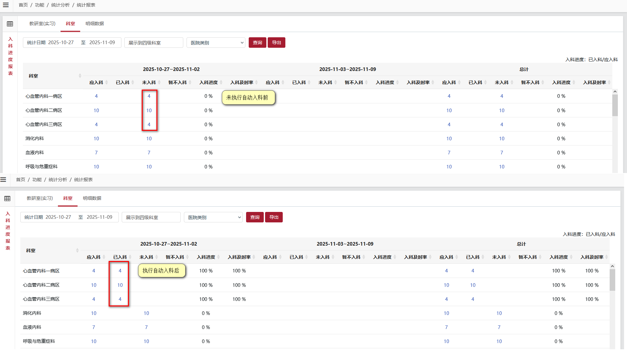This screenshot has height=364, width=627.
Task: Switch to 教研室(实习) tab in lower report
Action: [40, 198]
